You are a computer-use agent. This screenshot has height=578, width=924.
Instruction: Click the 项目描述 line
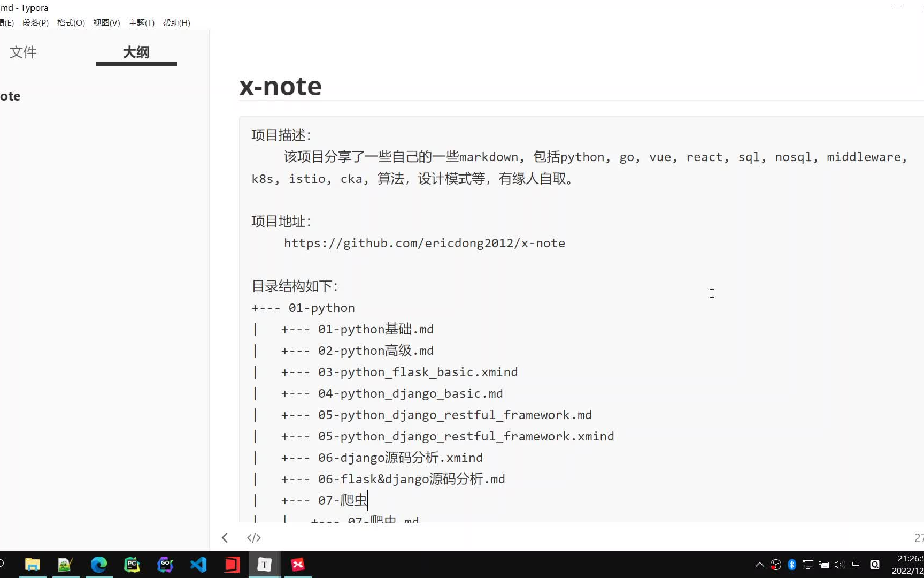coord(281,135)
